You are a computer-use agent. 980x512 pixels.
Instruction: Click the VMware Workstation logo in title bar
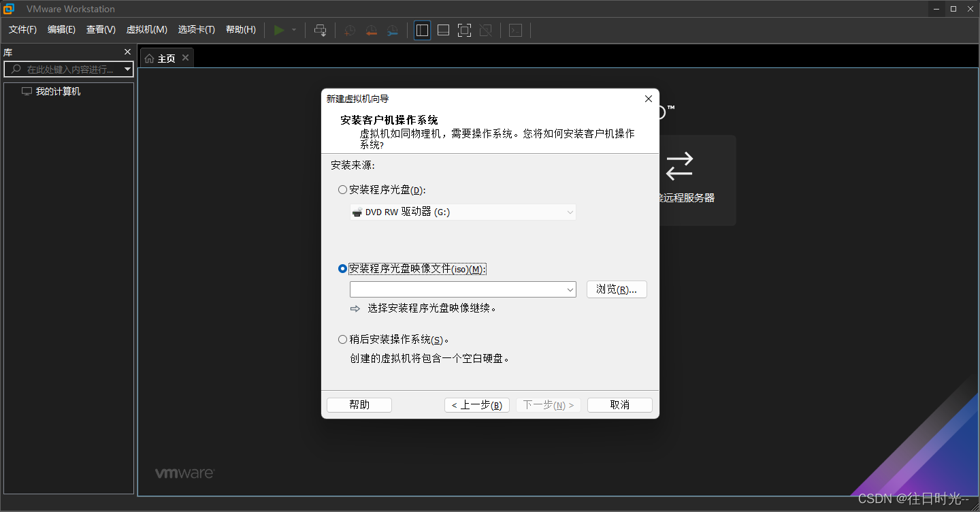click(9, 9)
